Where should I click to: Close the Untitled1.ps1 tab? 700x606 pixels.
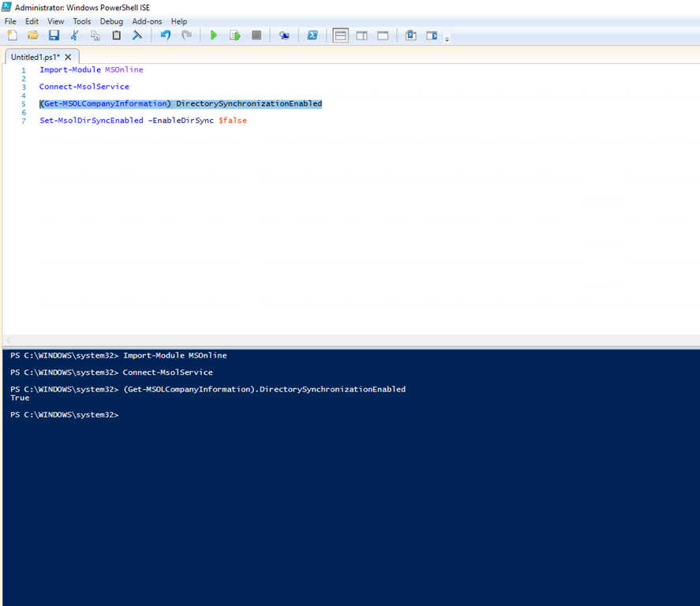coord(68,57)
